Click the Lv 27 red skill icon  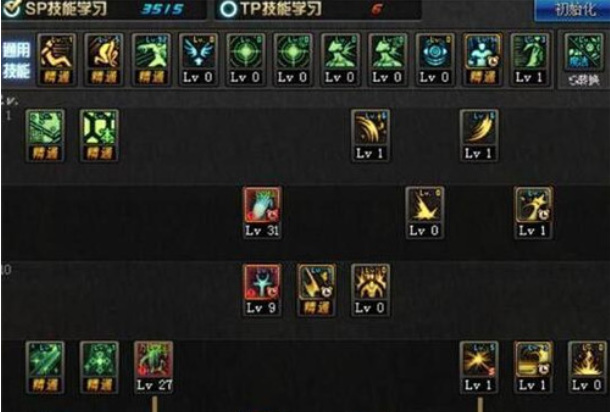[154, 367]
